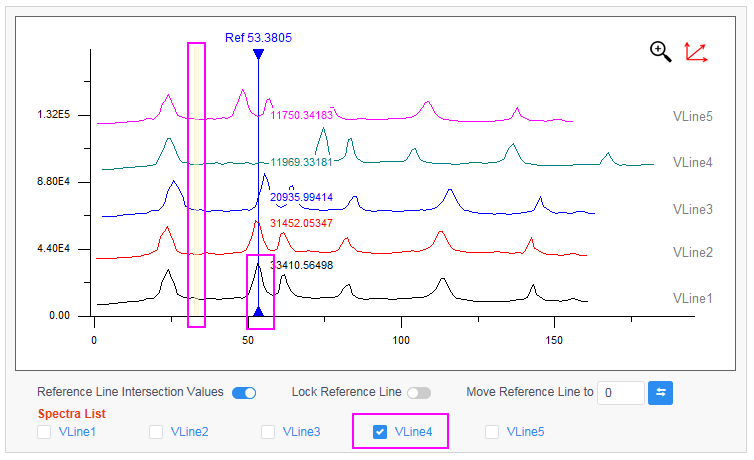
Task: Check the VLine2 checkbox
Action: click(156, 432)
